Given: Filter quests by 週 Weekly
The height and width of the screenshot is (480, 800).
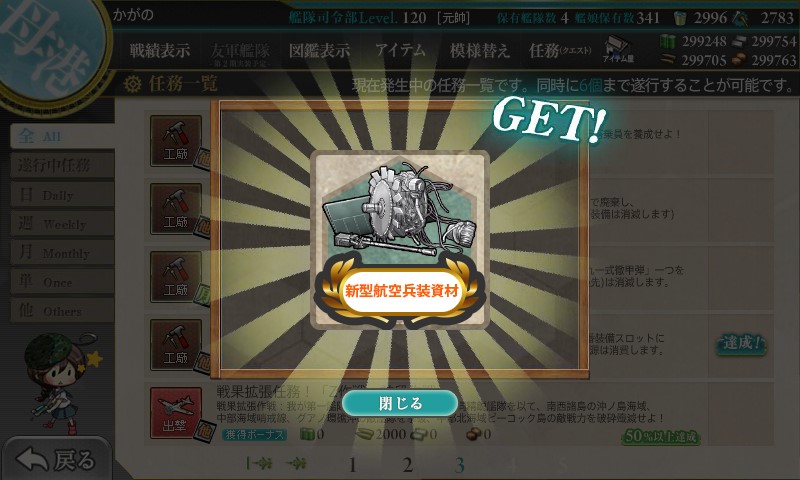Looking at the screenshot, I should point(62,223).
